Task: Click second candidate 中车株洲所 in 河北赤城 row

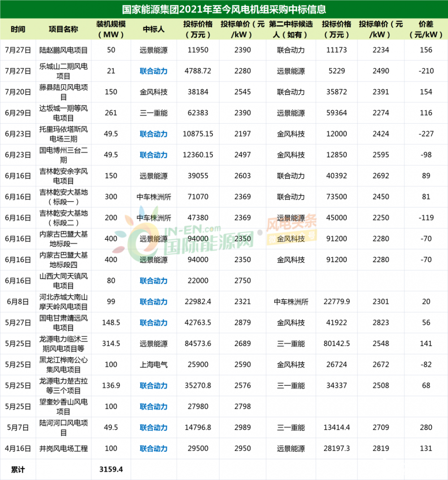Action: coord(291,302)
